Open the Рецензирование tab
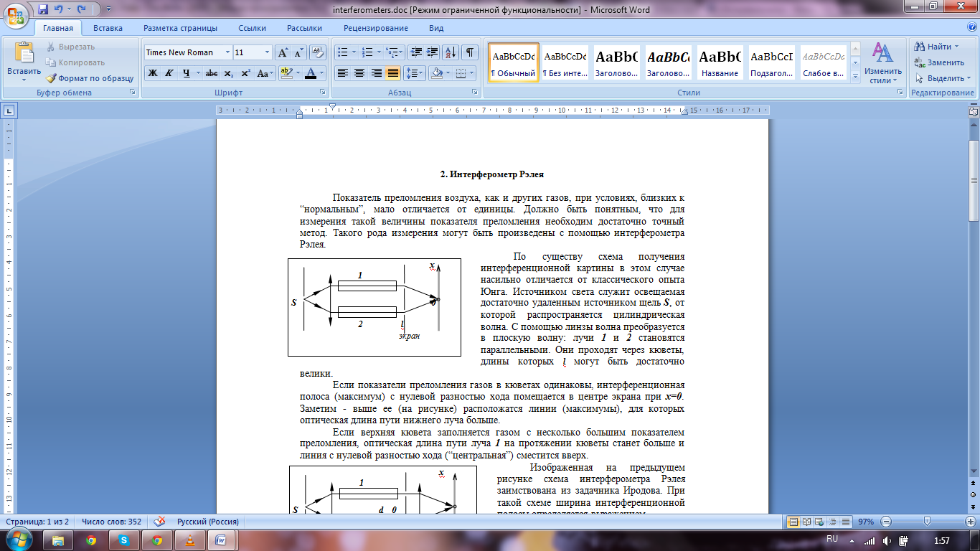This screenshot has width=980, height=551. point(375,28)
